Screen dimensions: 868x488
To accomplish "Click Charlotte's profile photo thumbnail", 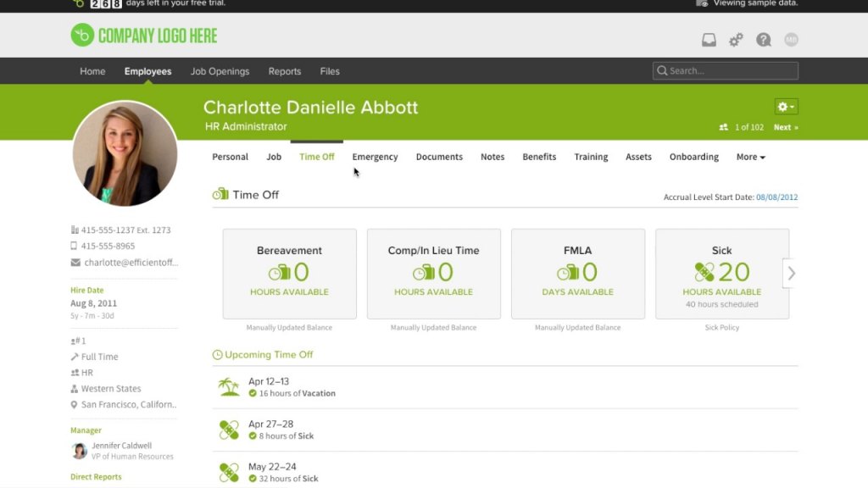I will pyautogui.click(x=125, y=153).
